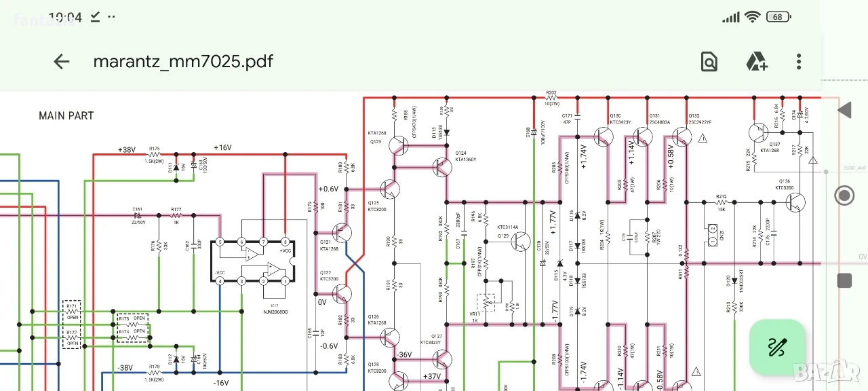Tap the R171 OPEN resistor box
Viewport: 868px width, 391px height.
[72, 313]
